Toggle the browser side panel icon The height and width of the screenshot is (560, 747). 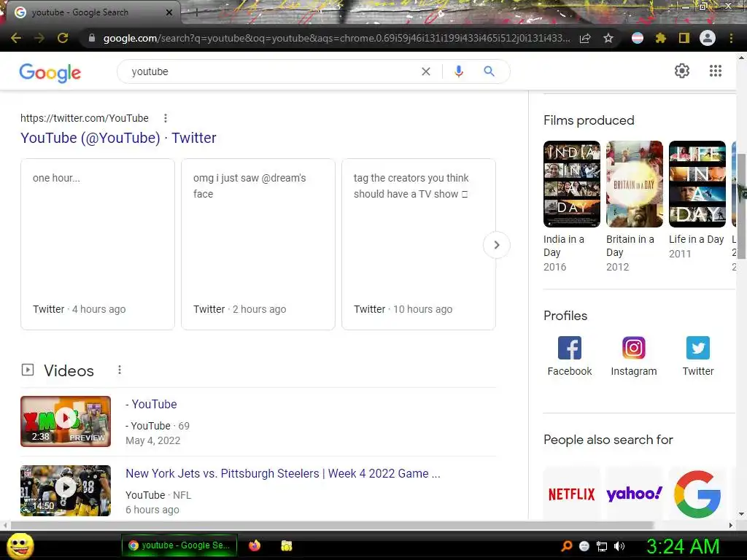(x=684, y=38)
